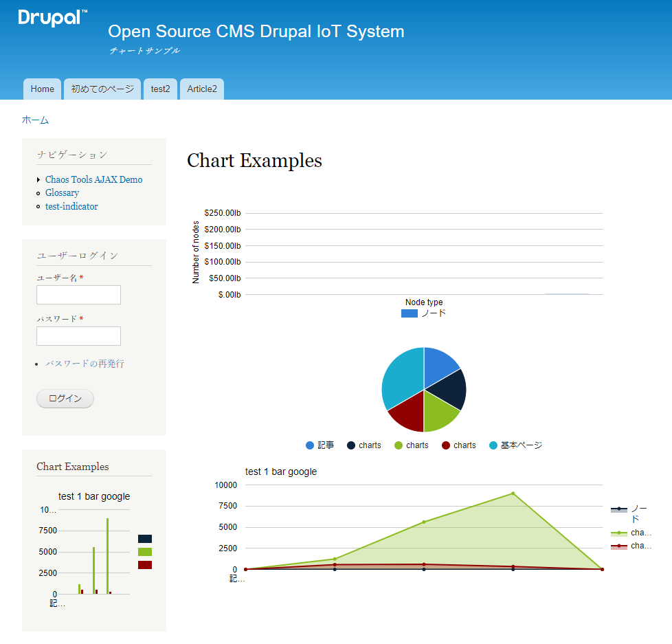Viewport: 672px width, 644px height.
Task: Click the パスワードの再発行 link
Action: 85,364
